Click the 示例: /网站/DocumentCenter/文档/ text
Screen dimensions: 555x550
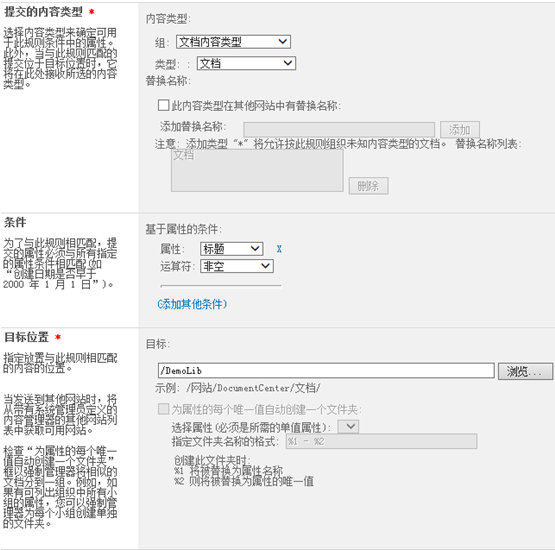[238, 388]
